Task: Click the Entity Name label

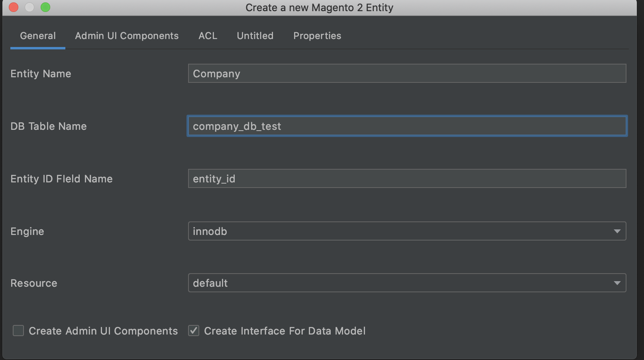Action: tap(41, 74)
